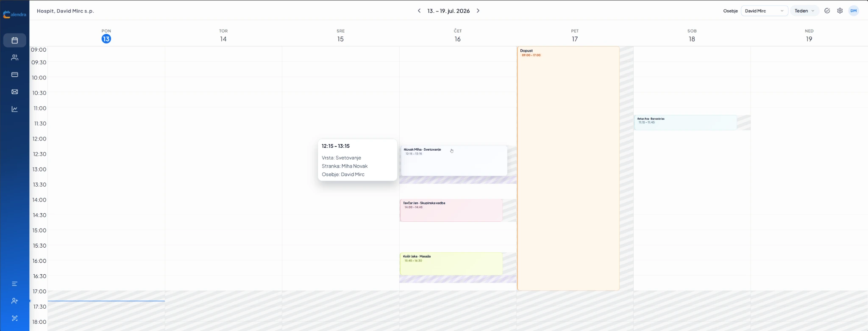The image size is (868, 331).
Task: Click the Hospit, David Mirc s.p. title
Action: 66,11
